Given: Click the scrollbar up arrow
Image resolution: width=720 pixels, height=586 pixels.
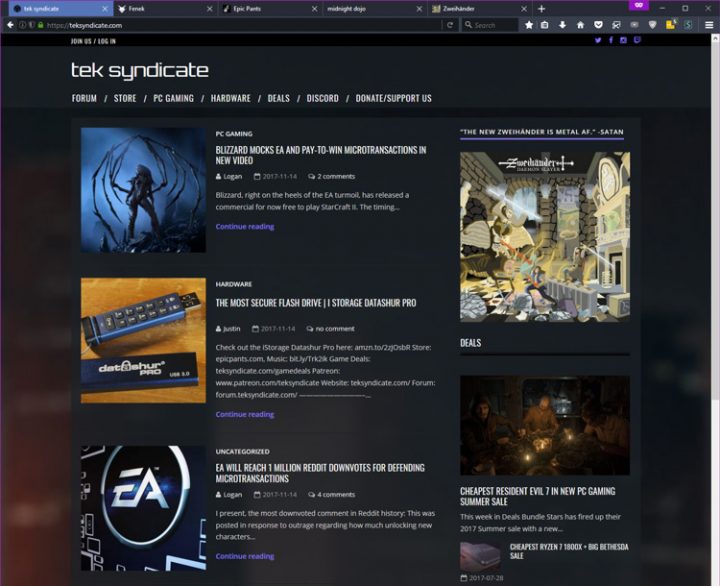Looking at the screenshot, I should [715, 39].
